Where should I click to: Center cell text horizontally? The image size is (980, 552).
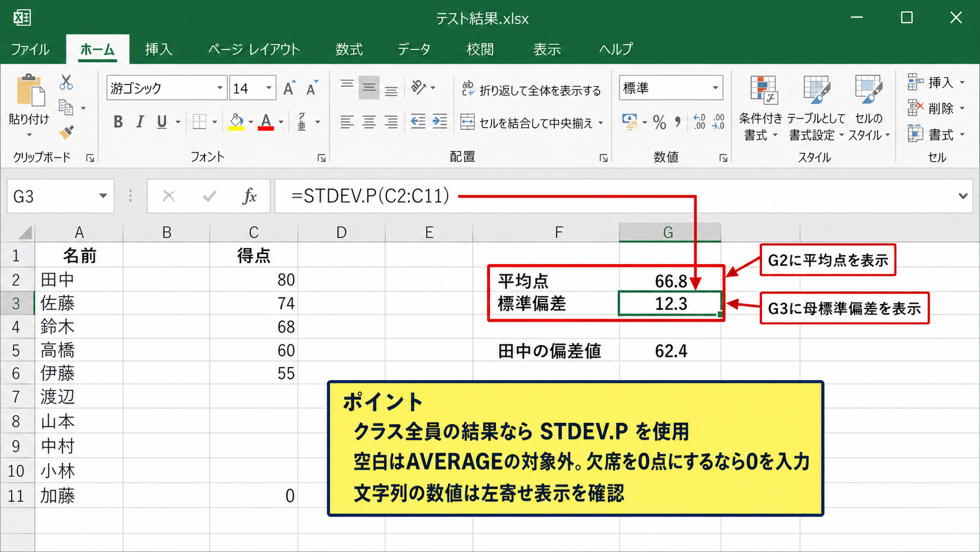[x=369, y=122]
